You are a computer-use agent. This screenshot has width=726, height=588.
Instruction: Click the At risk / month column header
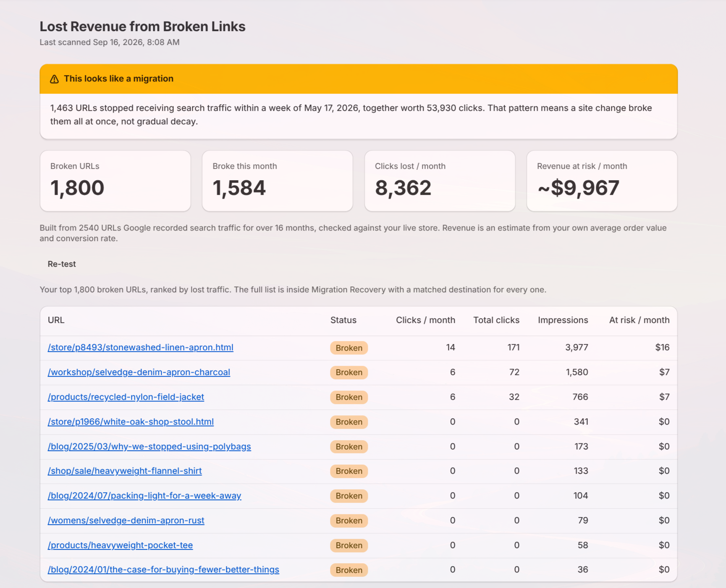639,320
